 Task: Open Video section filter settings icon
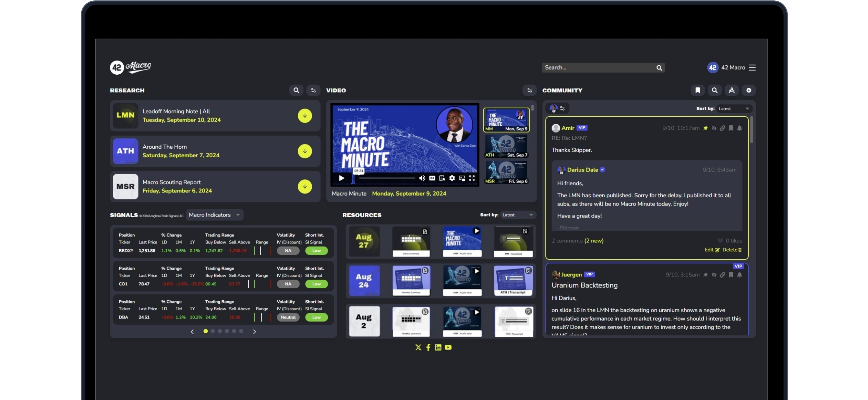tap(530, 90)
